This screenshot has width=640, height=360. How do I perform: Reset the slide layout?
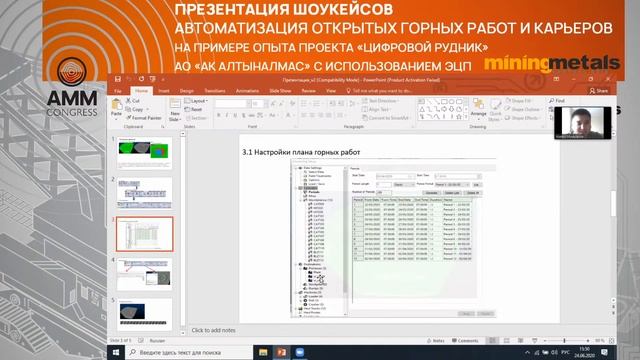click(x=193, y=109)
